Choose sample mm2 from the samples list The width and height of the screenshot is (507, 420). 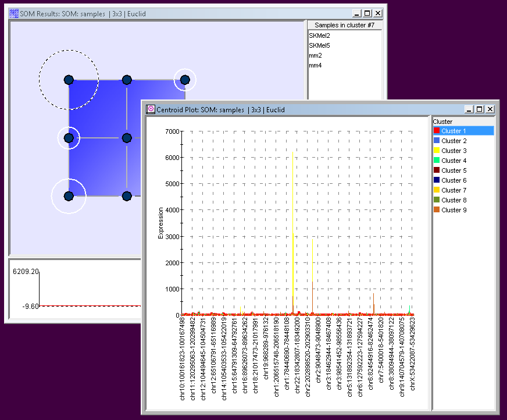coord(315,56)
